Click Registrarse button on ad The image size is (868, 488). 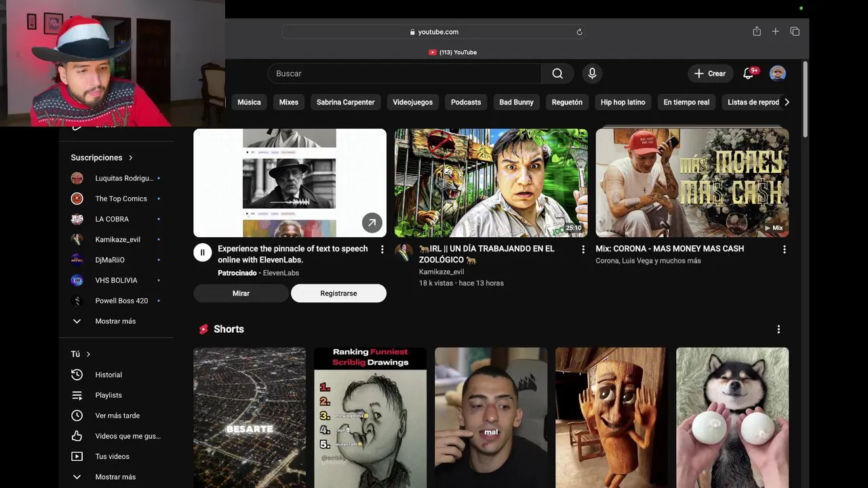click(338, 293)
